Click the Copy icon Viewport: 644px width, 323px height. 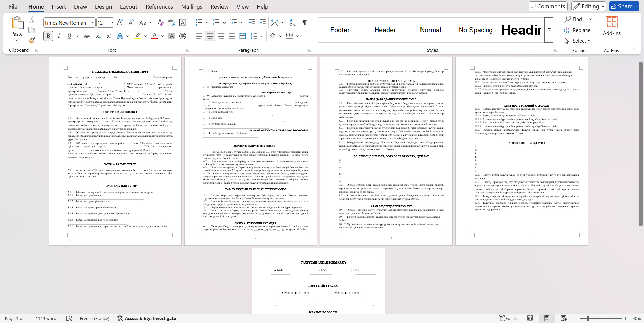tap(32, 30)
